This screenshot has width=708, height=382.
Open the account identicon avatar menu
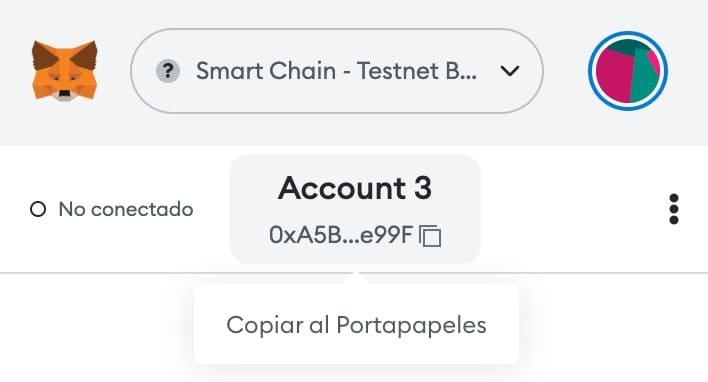[x=628, y=71]
